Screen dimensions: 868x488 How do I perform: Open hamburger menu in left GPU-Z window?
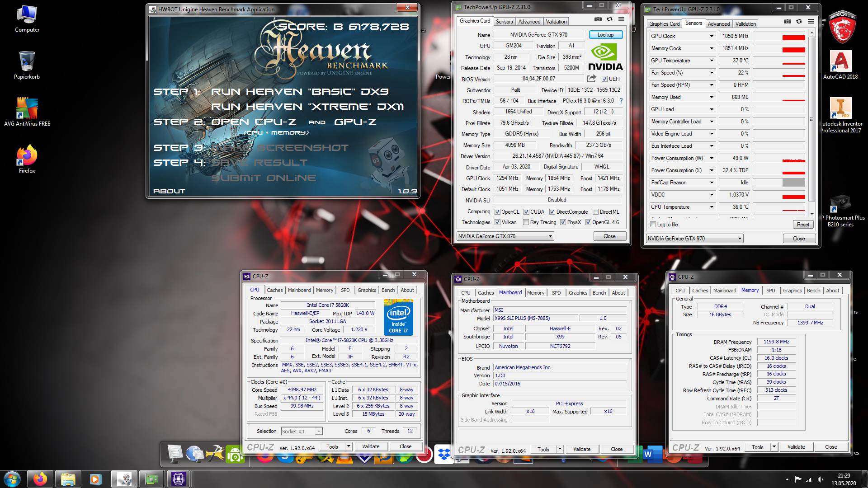point(622,19)
